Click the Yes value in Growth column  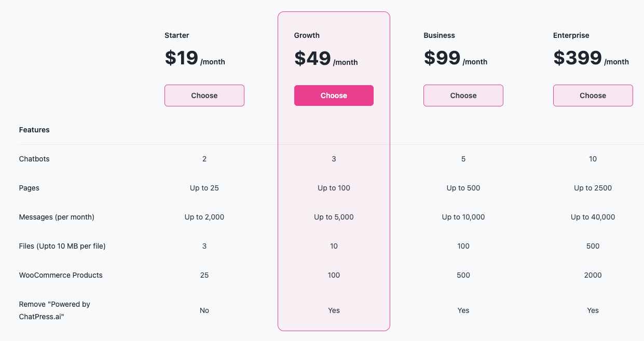334,310
